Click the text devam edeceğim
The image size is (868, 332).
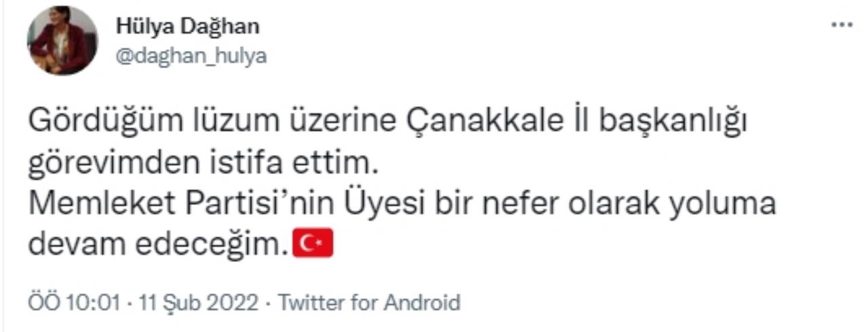coord(154,244)
